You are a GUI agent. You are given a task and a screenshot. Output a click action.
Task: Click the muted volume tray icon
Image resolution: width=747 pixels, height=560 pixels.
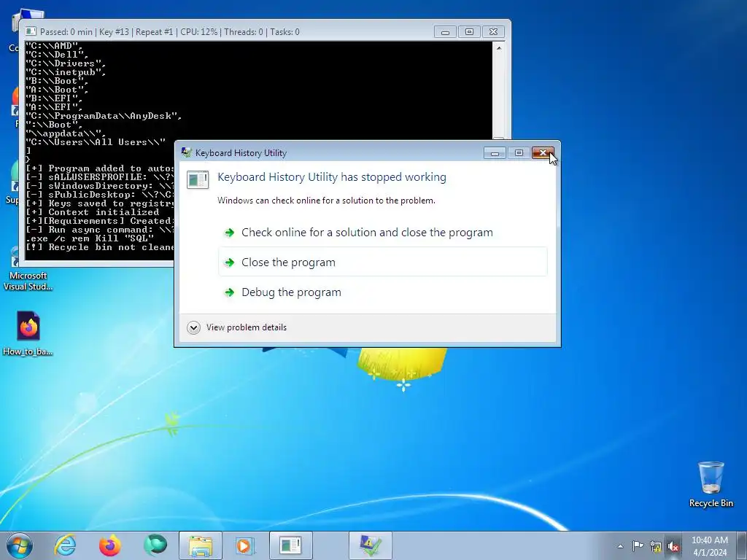coord(673,547)
